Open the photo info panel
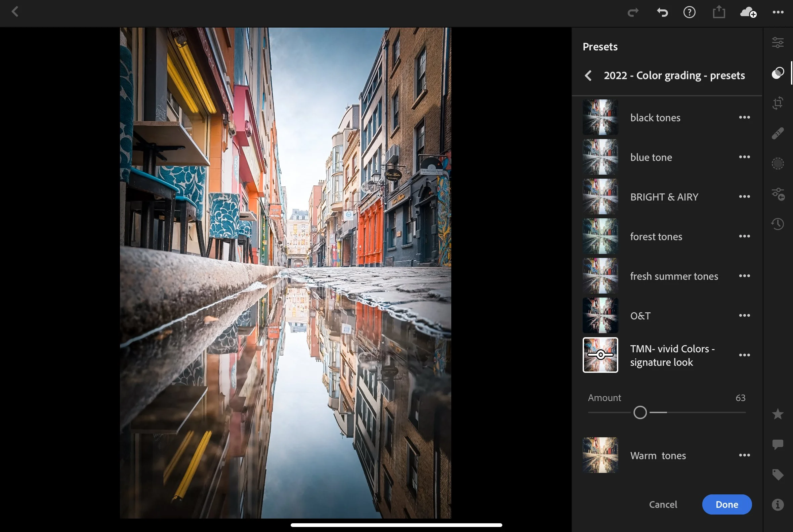The width and height of the screenshot is (793, 532). (778, 504)
